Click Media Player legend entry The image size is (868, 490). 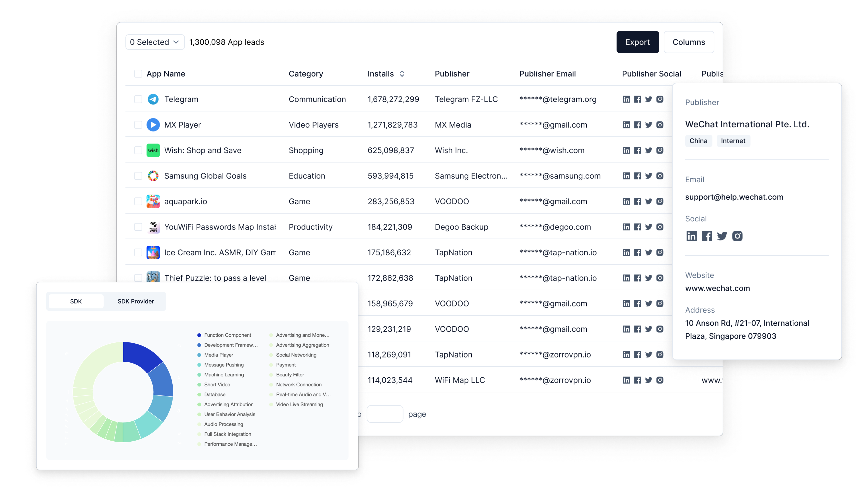pyautogui.click(x=215, y=355)
